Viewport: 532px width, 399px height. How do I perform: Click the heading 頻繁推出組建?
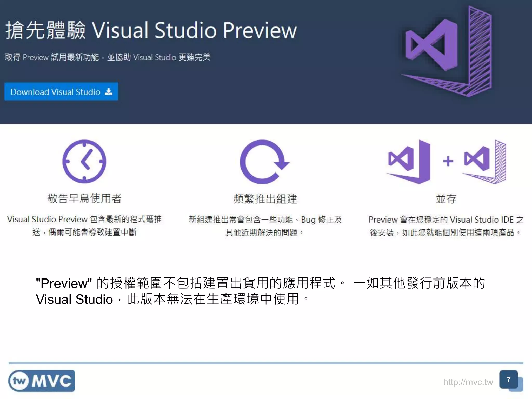tap(265, 199)
